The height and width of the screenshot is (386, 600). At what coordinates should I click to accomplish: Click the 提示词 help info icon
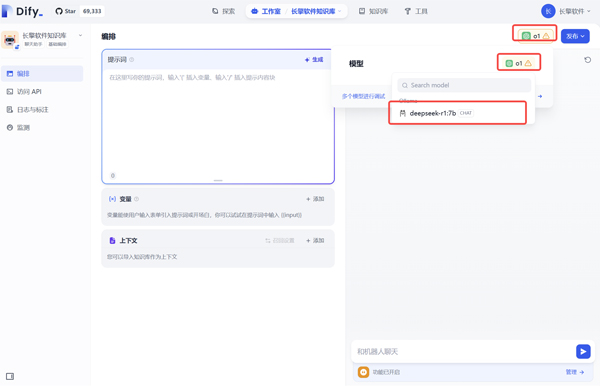(x=132, y=60)
